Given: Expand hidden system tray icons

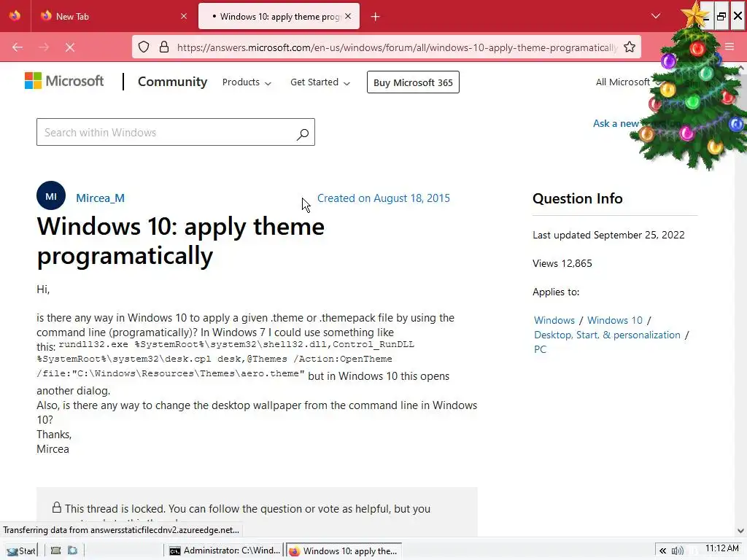Looking at the screenshot, I should click(x=662, y=551).
